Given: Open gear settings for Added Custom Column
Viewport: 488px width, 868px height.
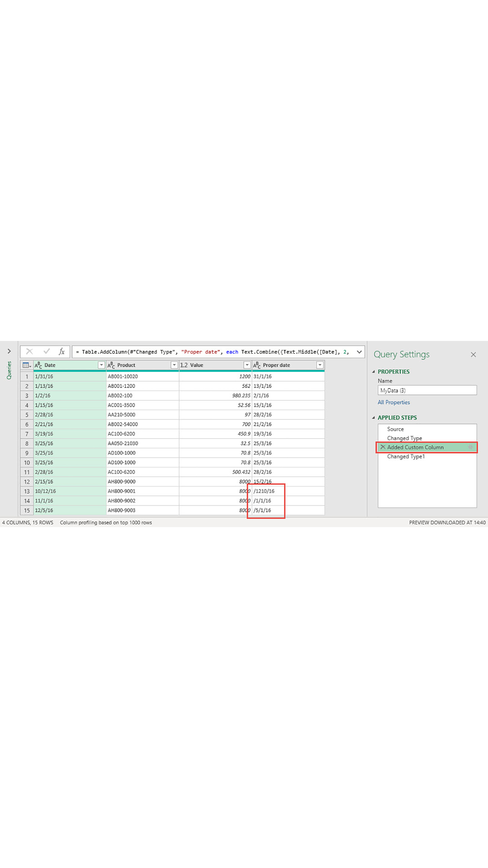Looking at the screenshot, I should [471, 447].
